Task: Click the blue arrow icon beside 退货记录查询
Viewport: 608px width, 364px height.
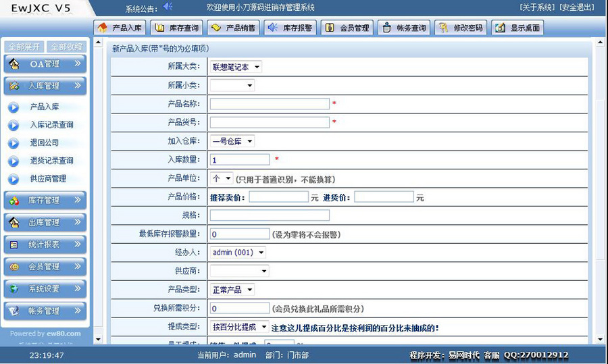Action: [14, 161]
